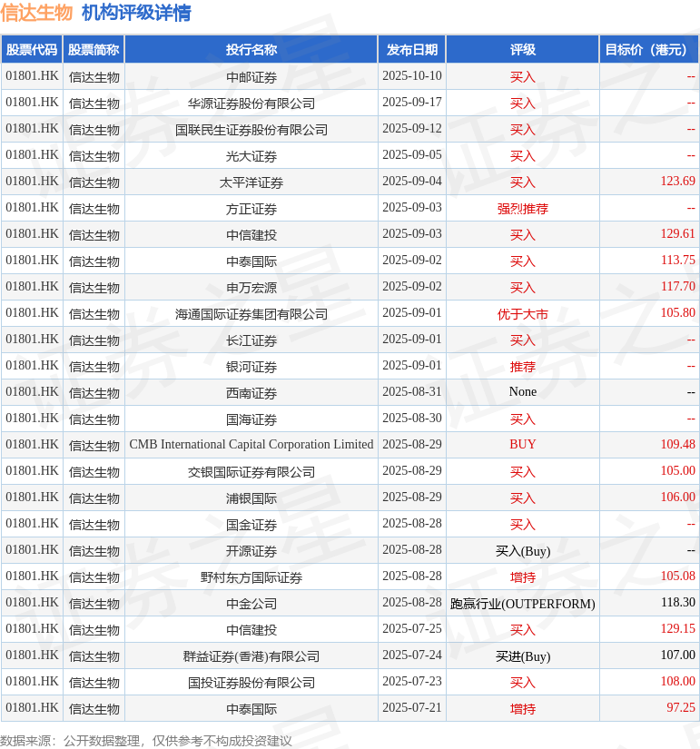
Task: Click the date 2025-08-30
Action: click(x=412, y=418)
